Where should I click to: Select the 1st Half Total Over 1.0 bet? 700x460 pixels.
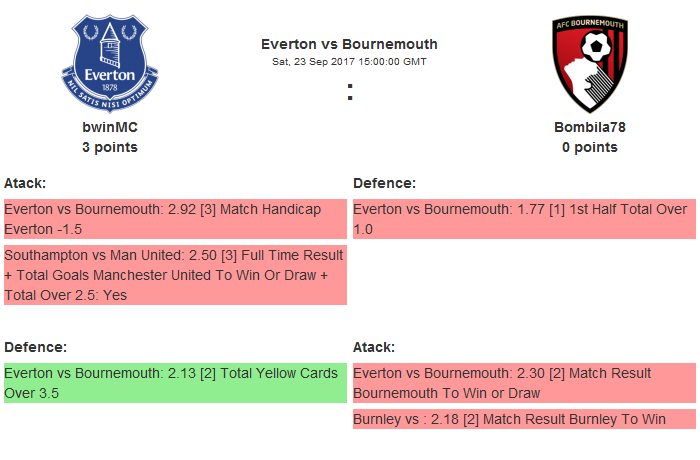tap(523, 219)
